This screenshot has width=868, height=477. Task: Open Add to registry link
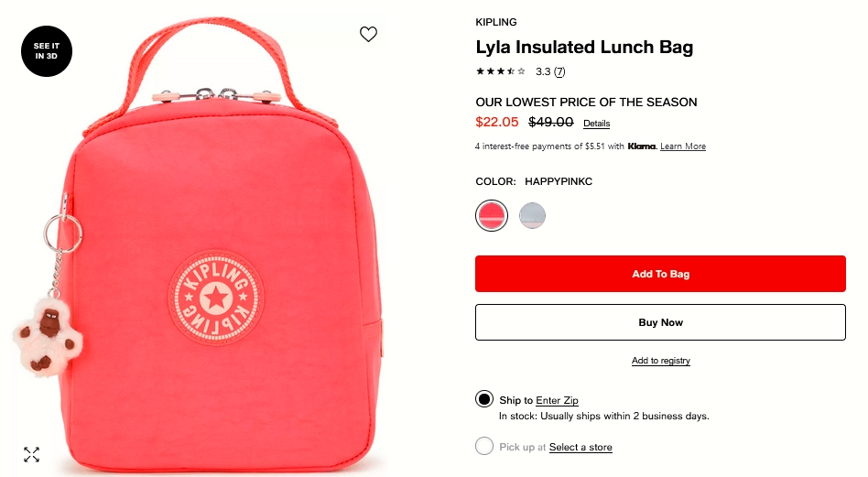(661, 361)
